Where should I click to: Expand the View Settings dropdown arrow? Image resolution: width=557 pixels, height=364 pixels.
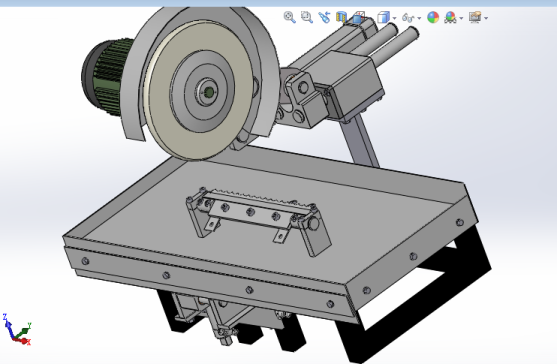coord(486,18)
